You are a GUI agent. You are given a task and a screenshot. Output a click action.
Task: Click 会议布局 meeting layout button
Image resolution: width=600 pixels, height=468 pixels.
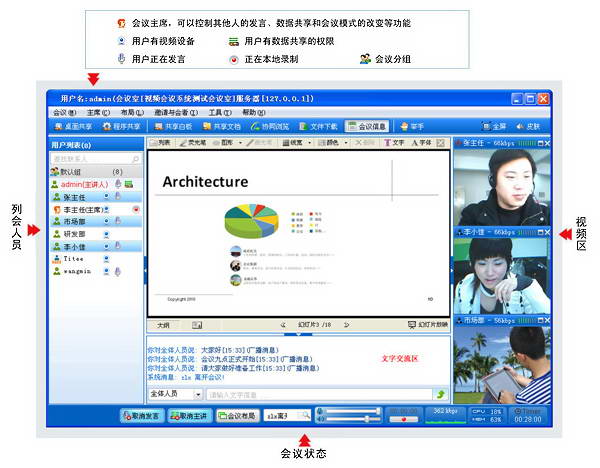point(238,414)
